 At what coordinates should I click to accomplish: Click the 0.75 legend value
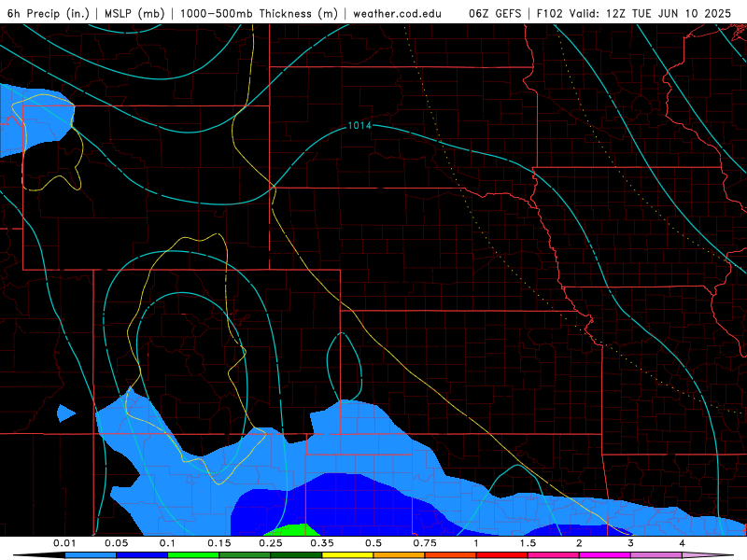[425, 543]
